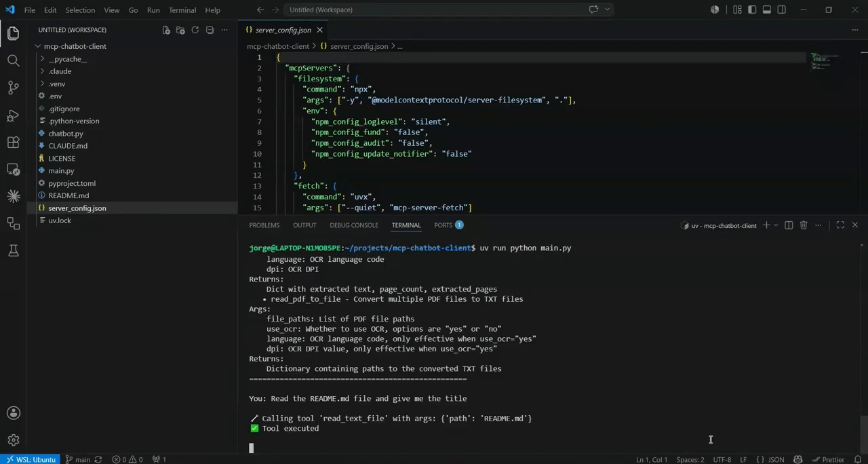Split the terminal

tap(789, 225)
